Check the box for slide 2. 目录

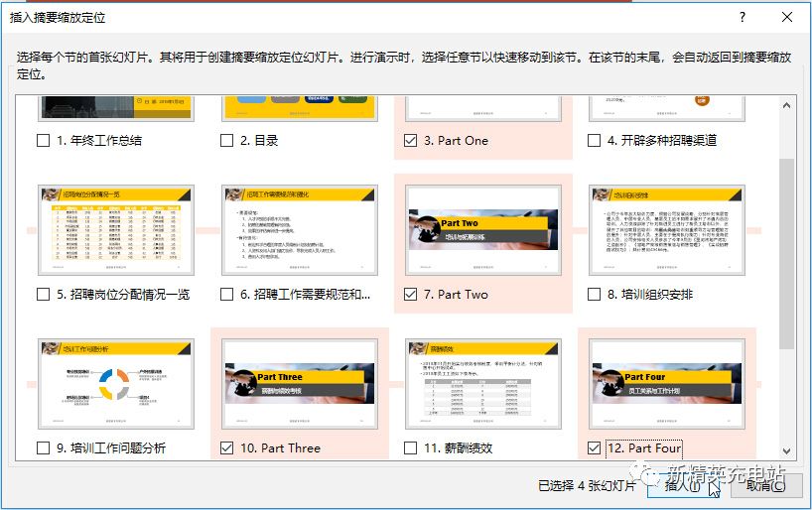pyautogui.click(x=226, y=140)
